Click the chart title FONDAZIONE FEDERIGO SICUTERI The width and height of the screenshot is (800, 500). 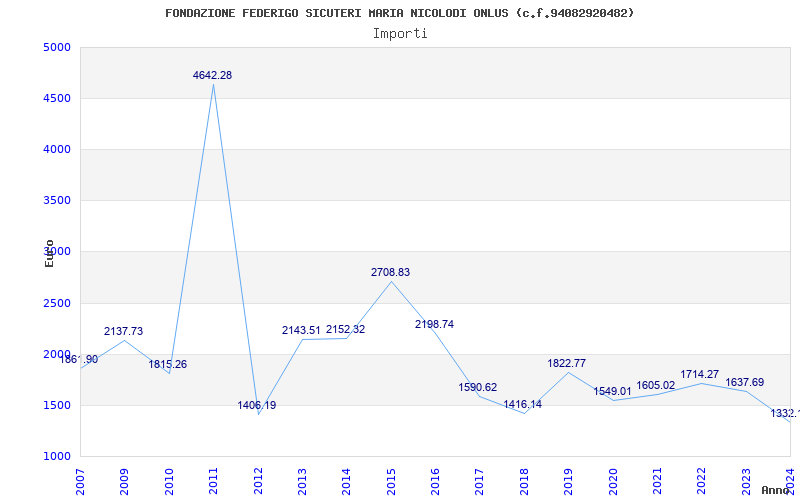pyautogui.click(x=399, y=13)
